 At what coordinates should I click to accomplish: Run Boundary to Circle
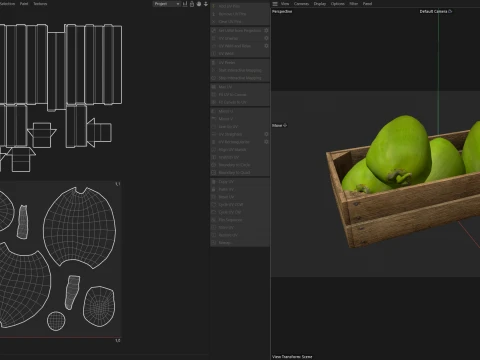point(240,165)
